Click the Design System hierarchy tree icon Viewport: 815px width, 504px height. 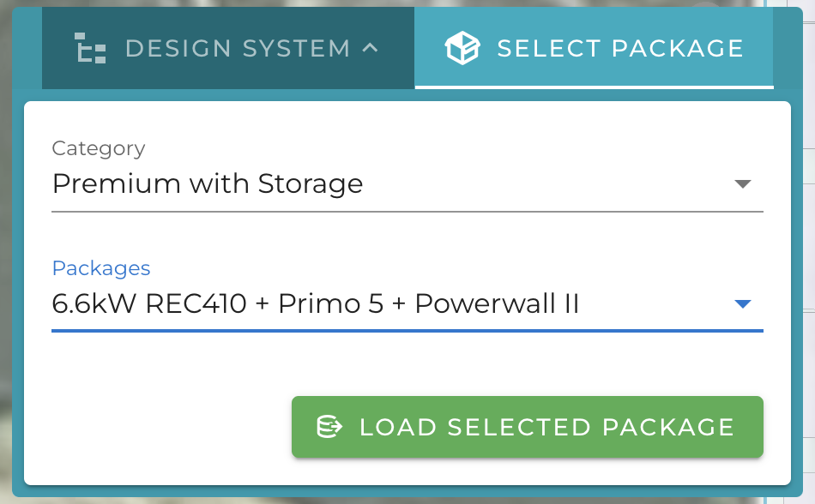(90, 48)
